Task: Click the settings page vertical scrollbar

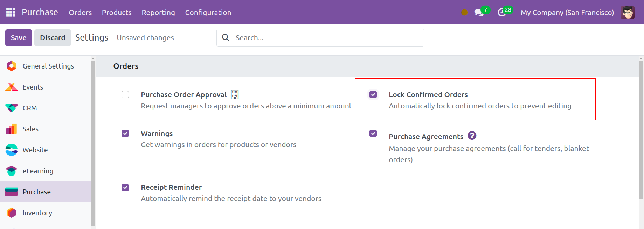Action: (641, 129)
